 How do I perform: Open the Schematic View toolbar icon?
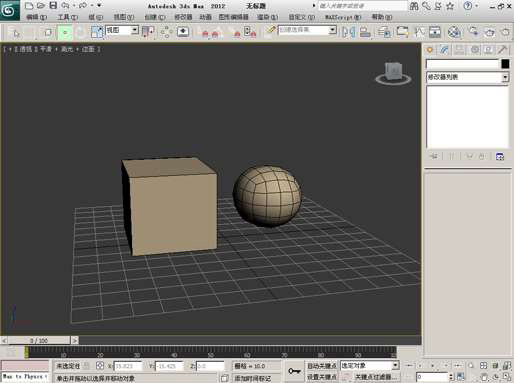point(435,32)
